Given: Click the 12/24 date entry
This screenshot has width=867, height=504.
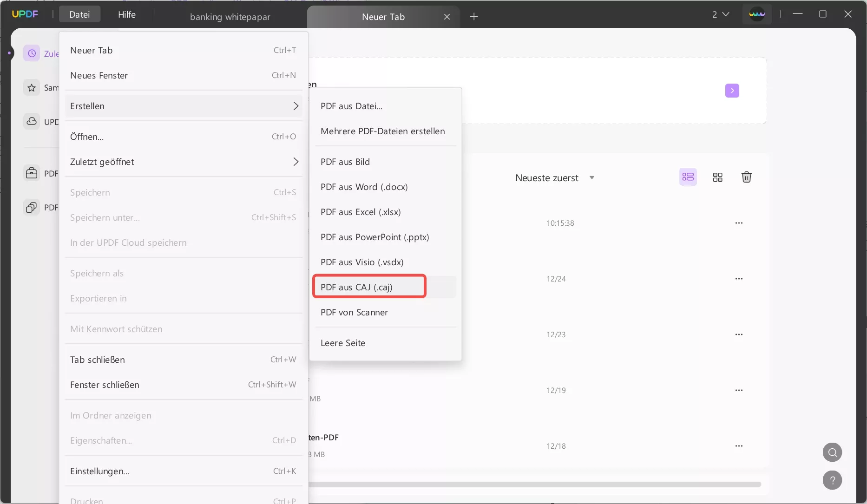Looking at the screenshot, I should point(556,279).
